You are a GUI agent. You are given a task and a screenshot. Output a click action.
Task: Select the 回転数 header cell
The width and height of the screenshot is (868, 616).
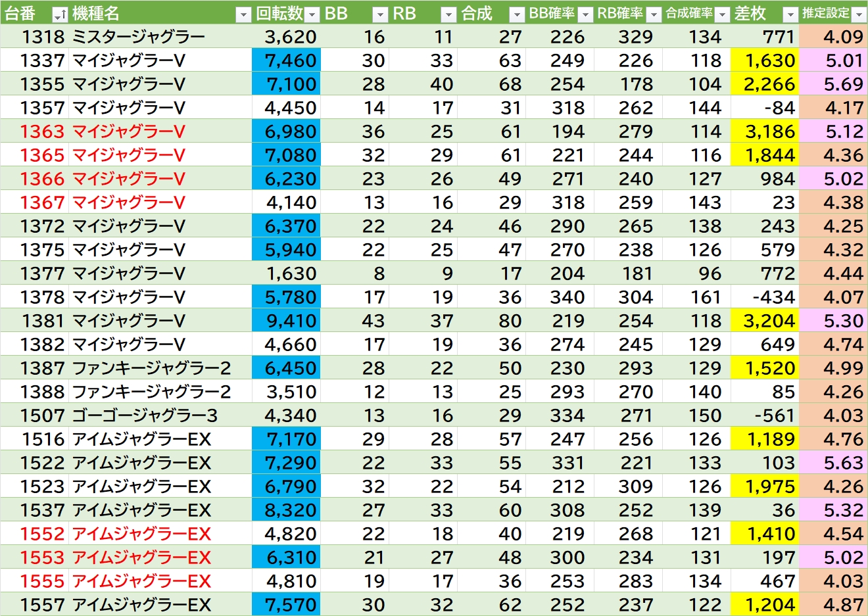[x=287, y=13]
